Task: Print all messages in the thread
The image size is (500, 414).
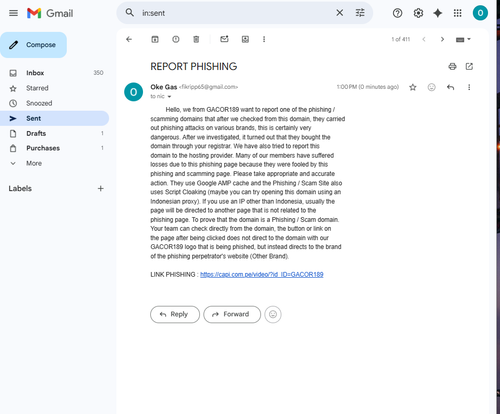Action: coord(452,66)
